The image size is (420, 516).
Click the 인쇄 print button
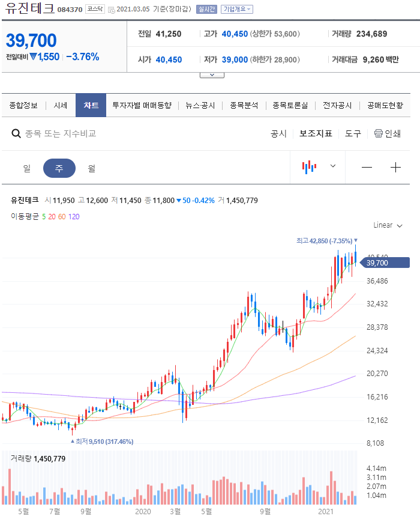[388, 133]
